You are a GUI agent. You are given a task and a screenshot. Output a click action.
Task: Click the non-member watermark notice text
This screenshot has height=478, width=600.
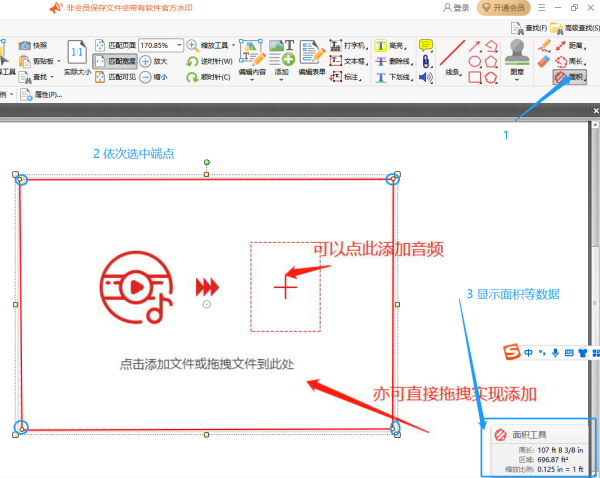(129, 8)
